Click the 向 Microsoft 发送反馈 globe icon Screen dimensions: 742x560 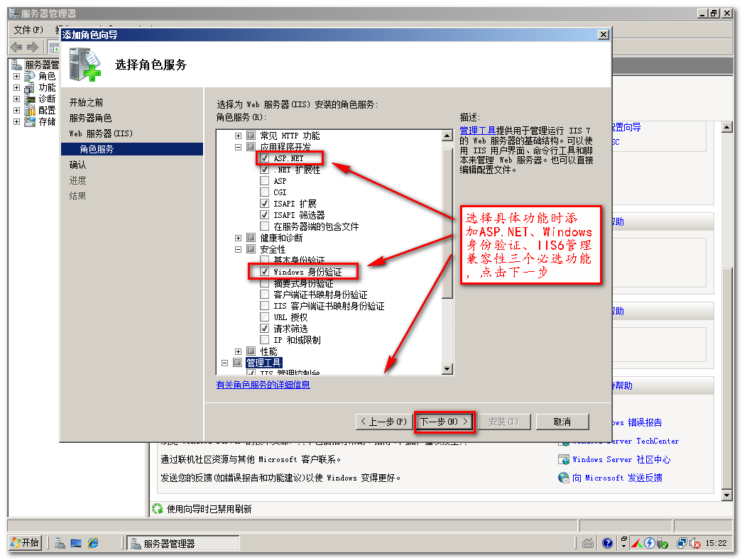pos(564,478)
